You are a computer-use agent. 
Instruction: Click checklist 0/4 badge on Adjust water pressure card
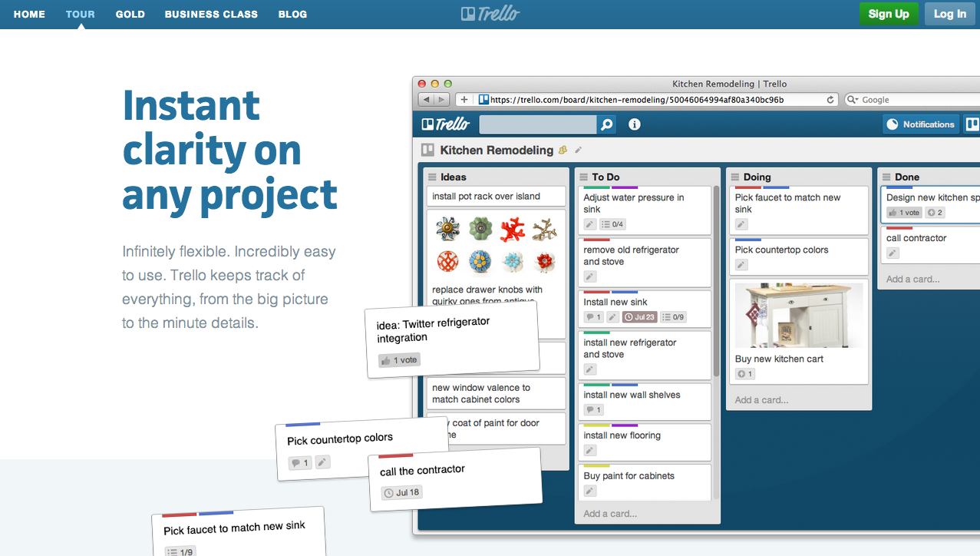pos(612,224)
